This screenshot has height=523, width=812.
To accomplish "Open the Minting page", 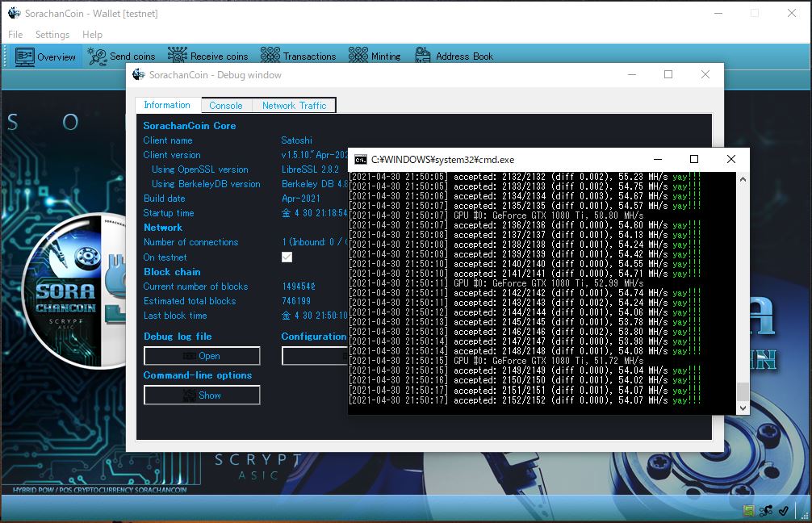I will pos(375,56).
